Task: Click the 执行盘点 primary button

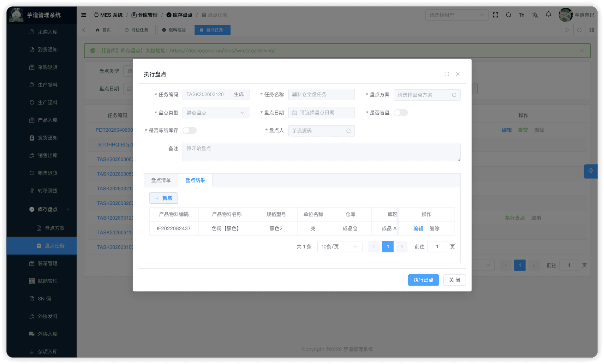Action: tap(423, 280)
